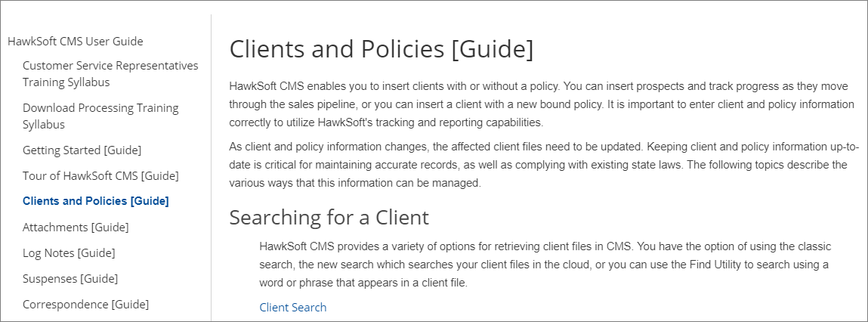Screen dimensions: 868x322
Task: Click the paragraph describing search options
Action: pyautogui.click(x=545, y=265)
